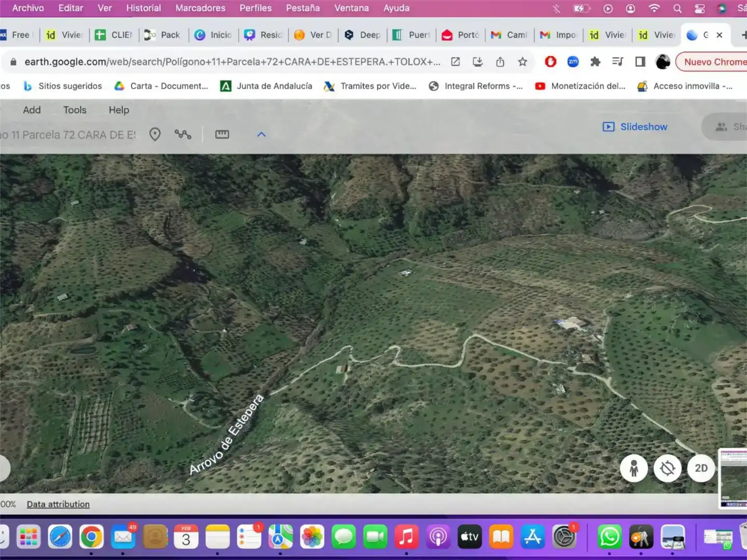Open the Tools menu in Google Earth
Viewport: 747px width, 560px height.
tap(75, 110)
